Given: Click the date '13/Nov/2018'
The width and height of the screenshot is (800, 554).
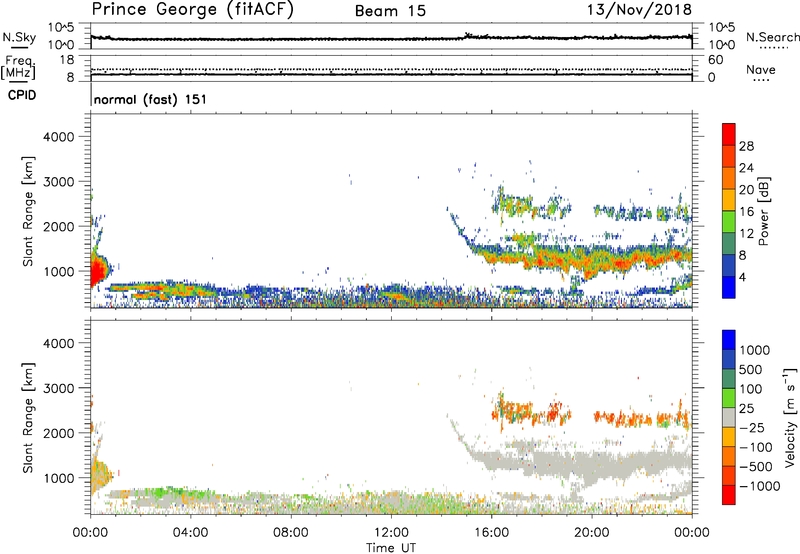Looking at the screenshot, I should pos(639,9).
